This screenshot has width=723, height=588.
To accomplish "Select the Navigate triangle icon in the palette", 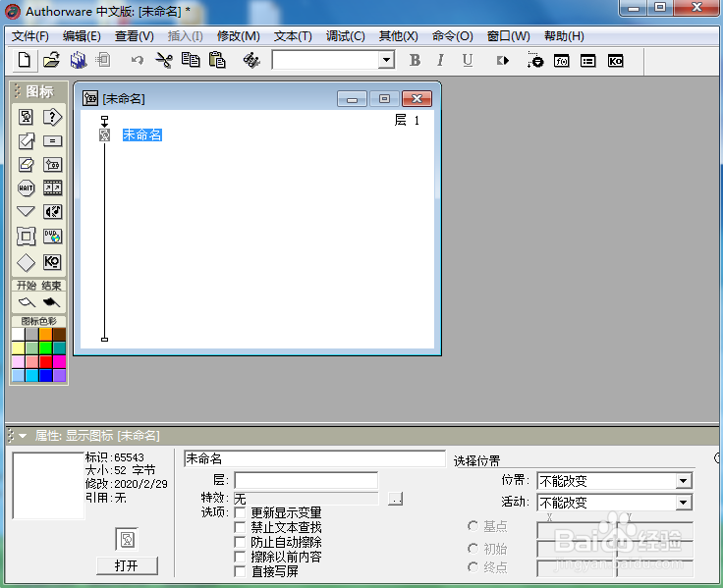I will 26,211.
